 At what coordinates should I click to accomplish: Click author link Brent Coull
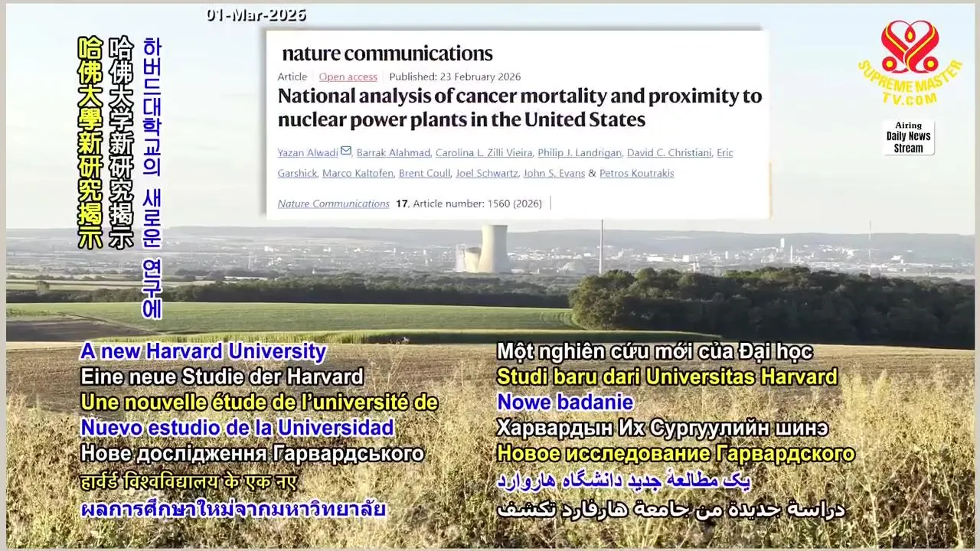424,173
